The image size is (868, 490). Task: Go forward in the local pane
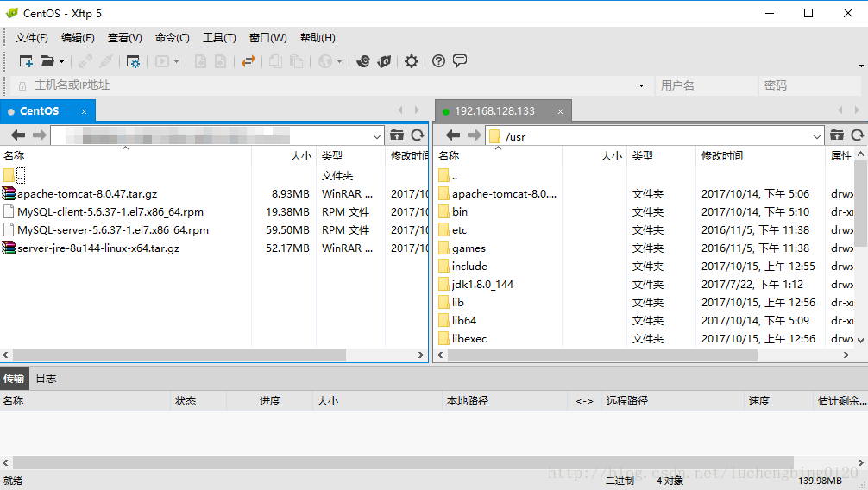(40, 135)
